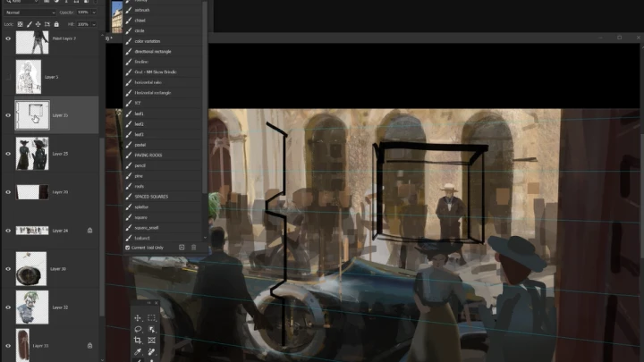
Task: Choose the PAVING ROCKS preset
Action: [x=163, y=156]
